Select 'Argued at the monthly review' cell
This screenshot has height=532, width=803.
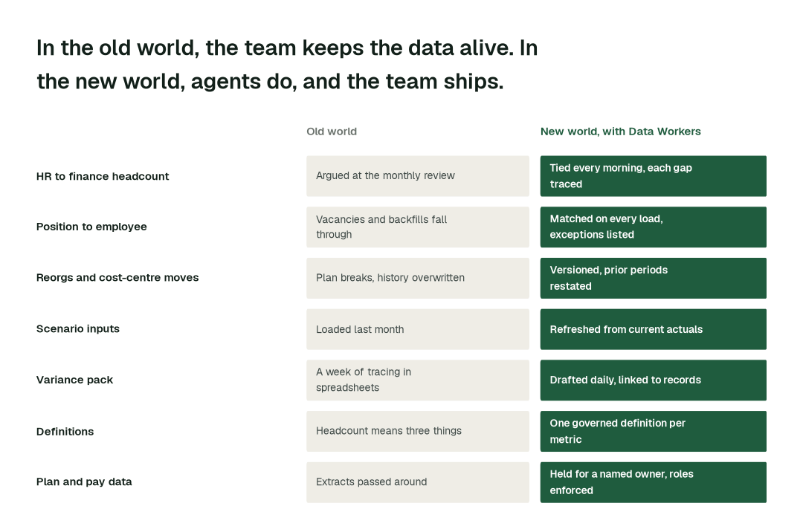click(417, 176)
